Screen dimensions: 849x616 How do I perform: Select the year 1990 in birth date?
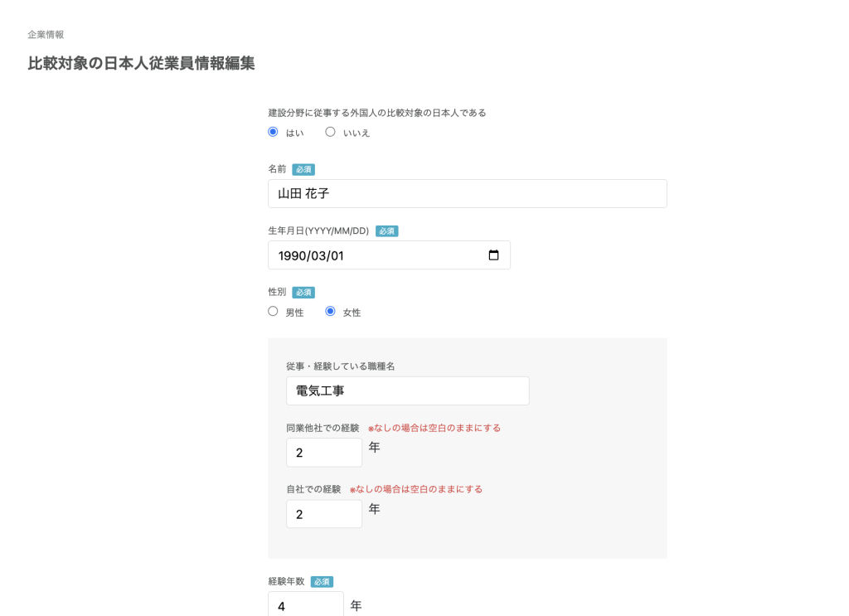click(291, 256)
